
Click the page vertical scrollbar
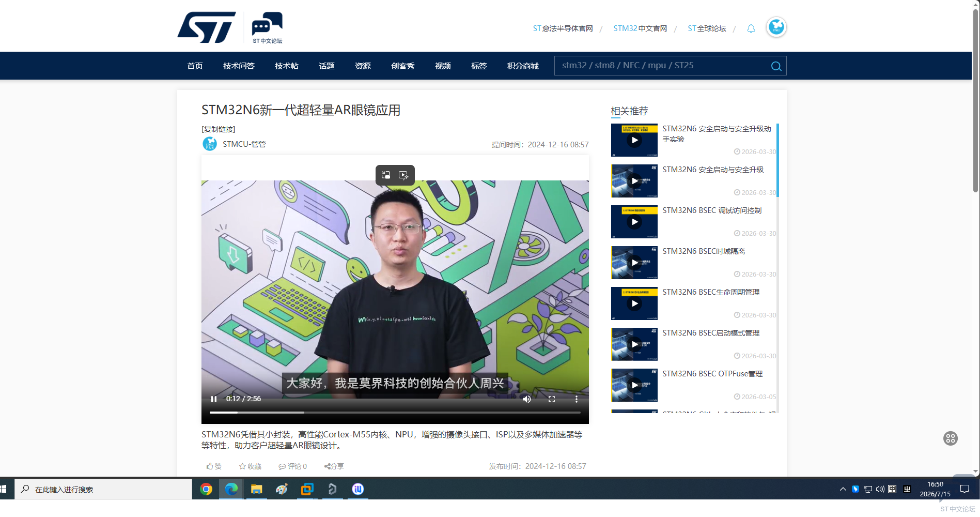[976, 101]
